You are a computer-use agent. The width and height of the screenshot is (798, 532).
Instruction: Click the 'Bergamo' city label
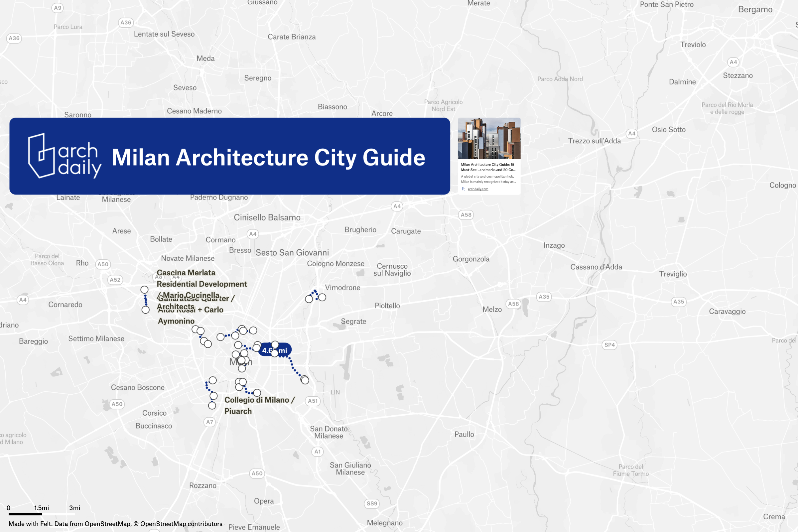point(755,10)
